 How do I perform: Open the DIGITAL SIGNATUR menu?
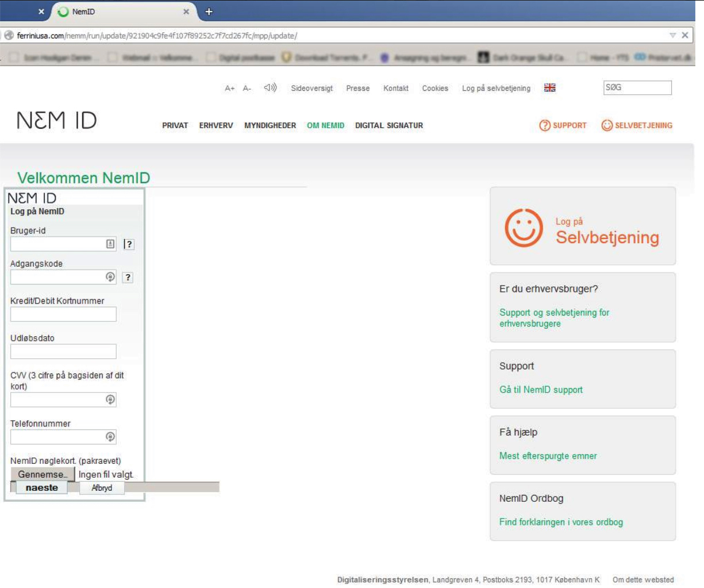coord(389,125)
